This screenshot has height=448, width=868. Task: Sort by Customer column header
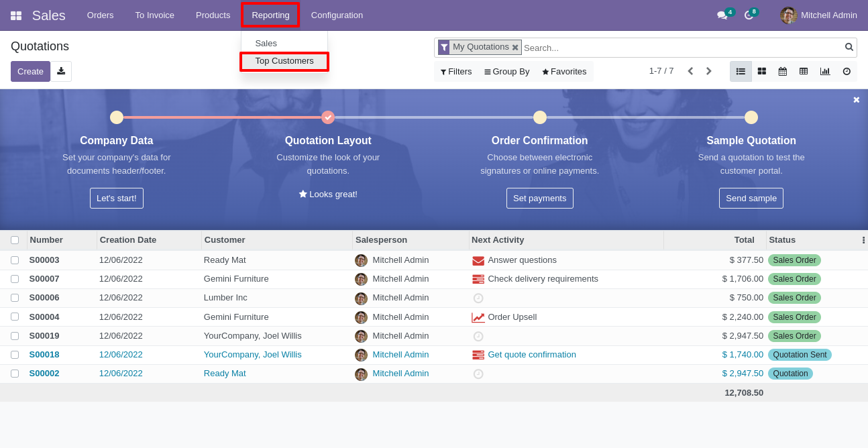(277, 240)
